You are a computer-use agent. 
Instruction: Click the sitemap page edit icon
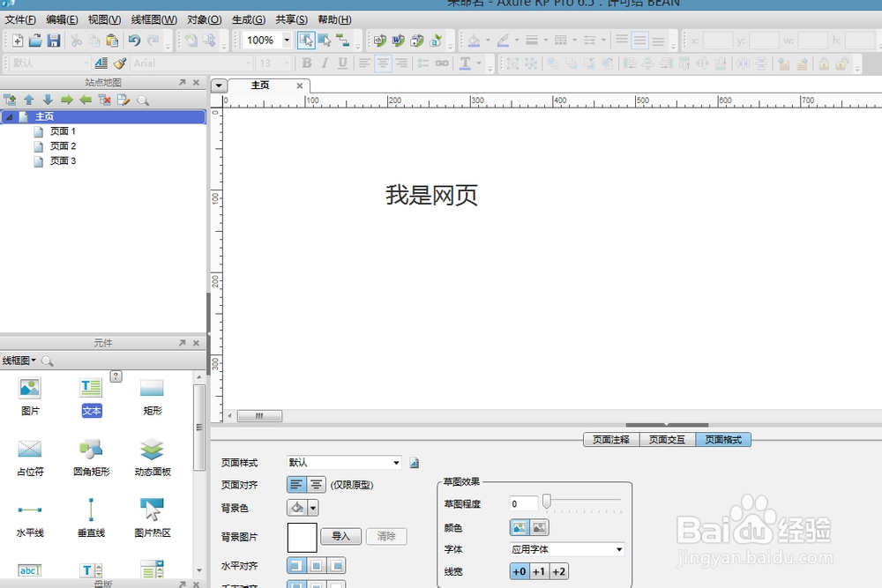click(123, 100)
